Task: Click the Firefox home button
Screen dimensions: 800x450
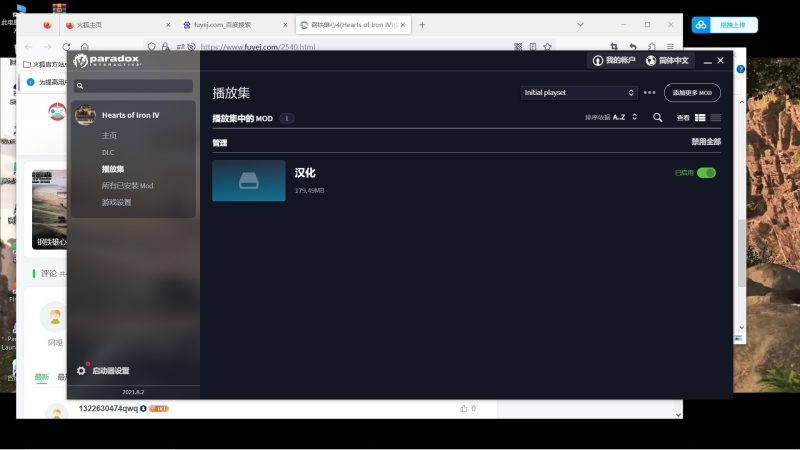Action: coord(85,47)
